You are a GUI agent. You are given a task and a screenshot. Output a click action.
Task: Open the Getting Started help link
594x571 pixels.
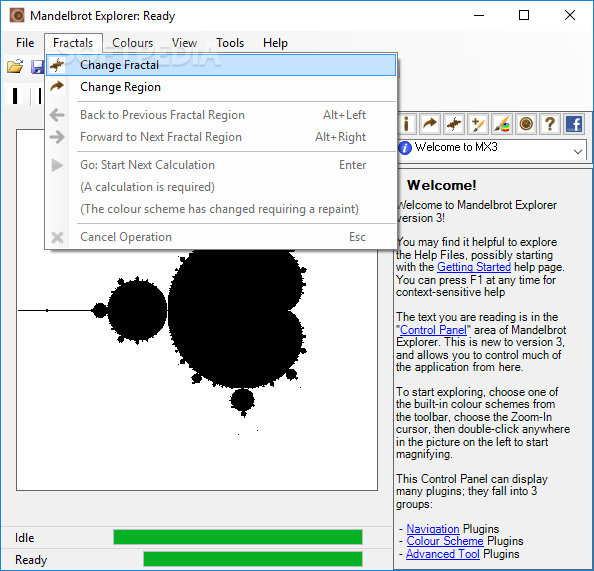[474, 267]
